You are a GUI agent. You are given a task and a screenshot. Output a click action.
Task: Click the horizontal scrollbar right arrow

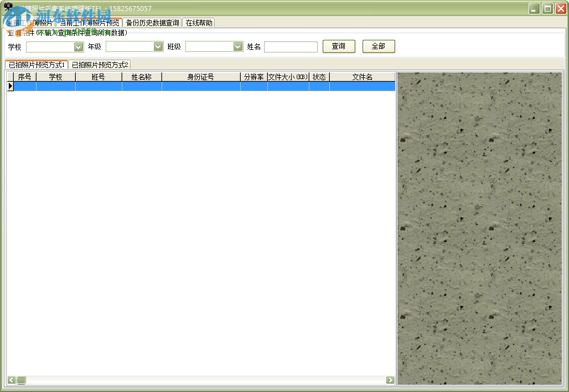click(390, 380)
